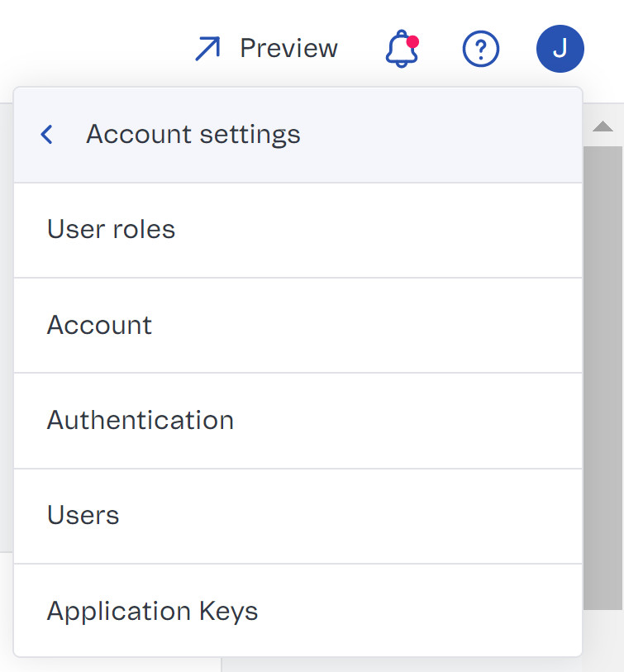624x672 pixels.
Task: Open User roles settings
Action: (x=112, y=230)
